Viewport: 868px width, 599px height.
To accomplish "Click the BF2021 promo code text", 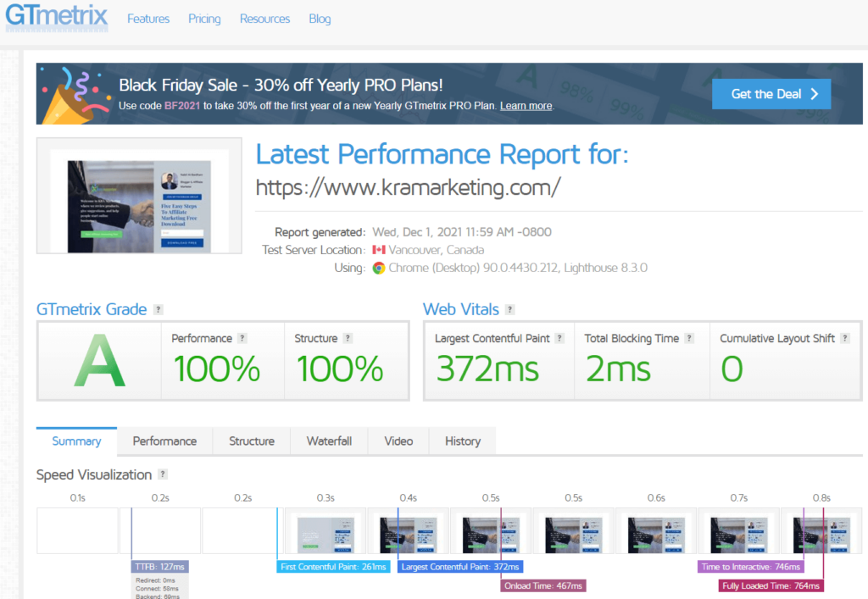I will click(182, 106).
